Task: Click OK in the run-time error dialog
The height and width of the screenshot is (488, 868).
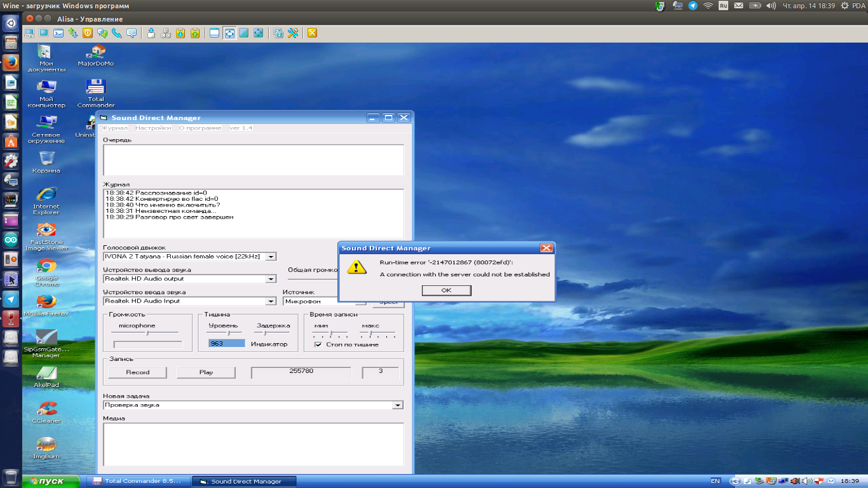Action: pos(446,290)
